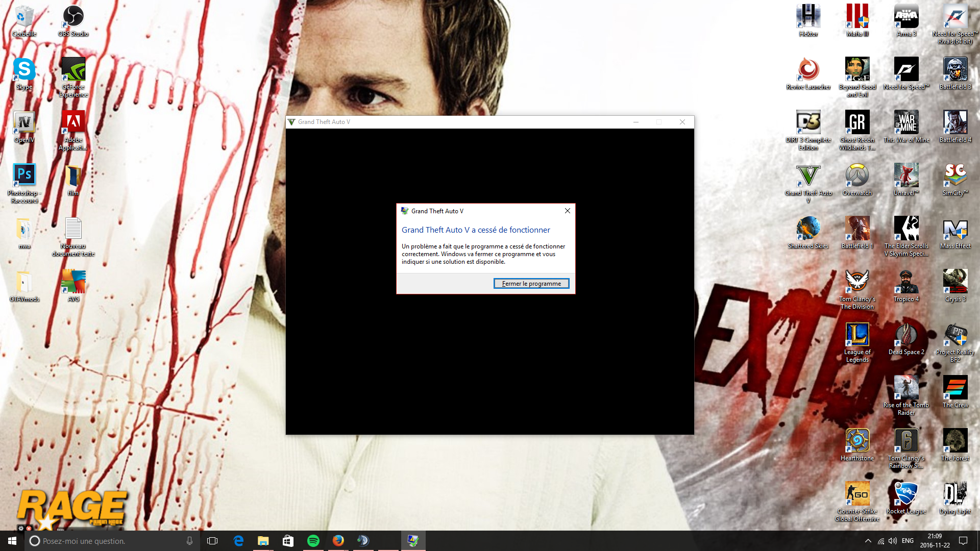Open the Windows Start menu
Viewport: 980px width, 551px height.
[x=12, y=541]
